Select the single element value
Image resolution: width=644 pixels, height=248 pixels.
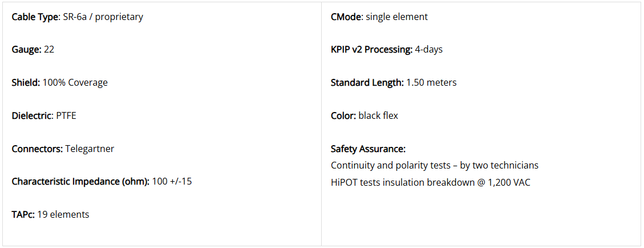click(397, 17)
